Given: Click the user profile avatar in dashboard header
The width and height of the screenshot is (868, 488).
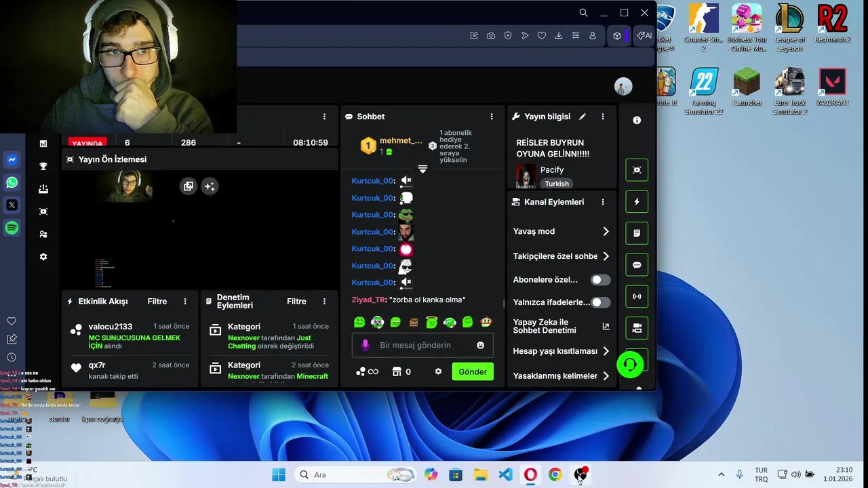Looking at the screenshot, I should point(623,86).
